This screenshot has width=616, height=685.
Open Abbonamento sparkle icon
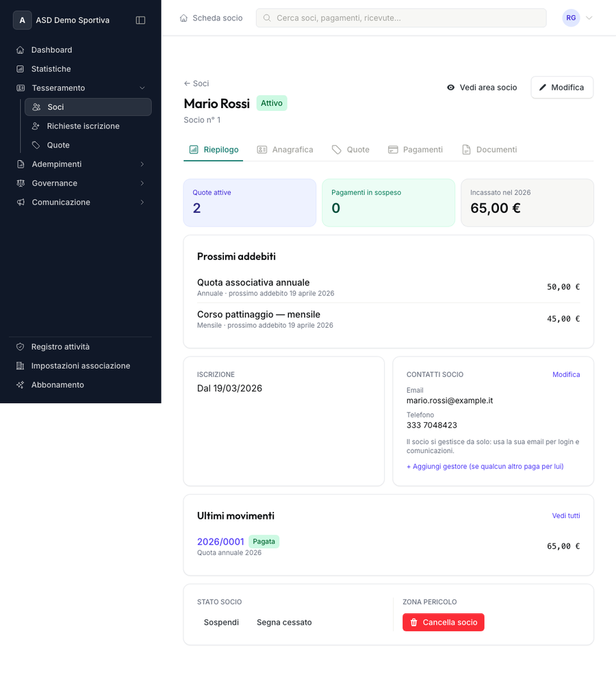point(21,385)
